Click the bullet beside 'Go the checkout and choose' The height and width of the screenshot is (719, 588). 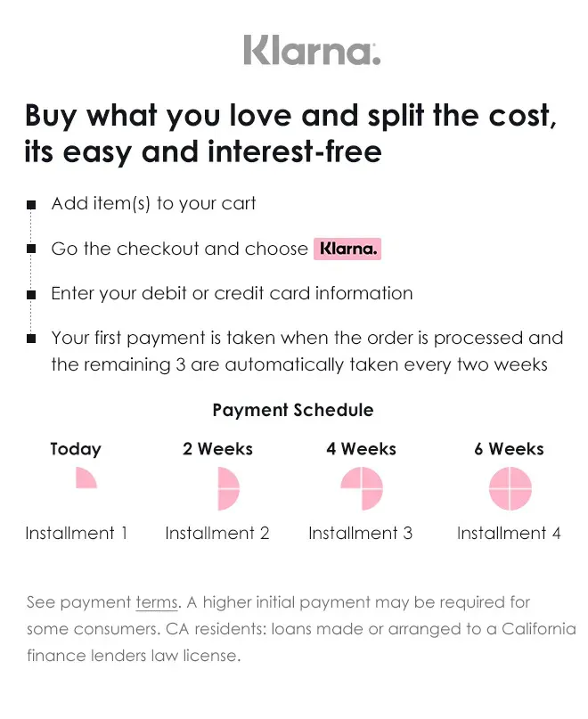(31, 249)
